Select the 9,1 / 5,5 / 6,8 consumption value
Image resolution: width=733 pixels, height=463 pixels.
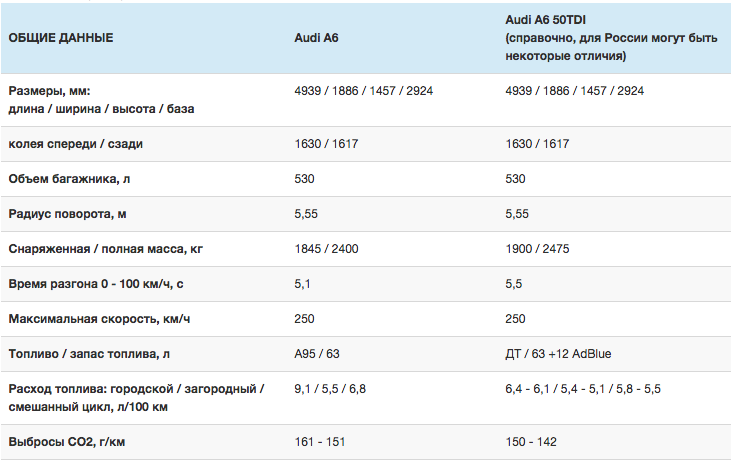pyautogui.click(x=330, y=389)
